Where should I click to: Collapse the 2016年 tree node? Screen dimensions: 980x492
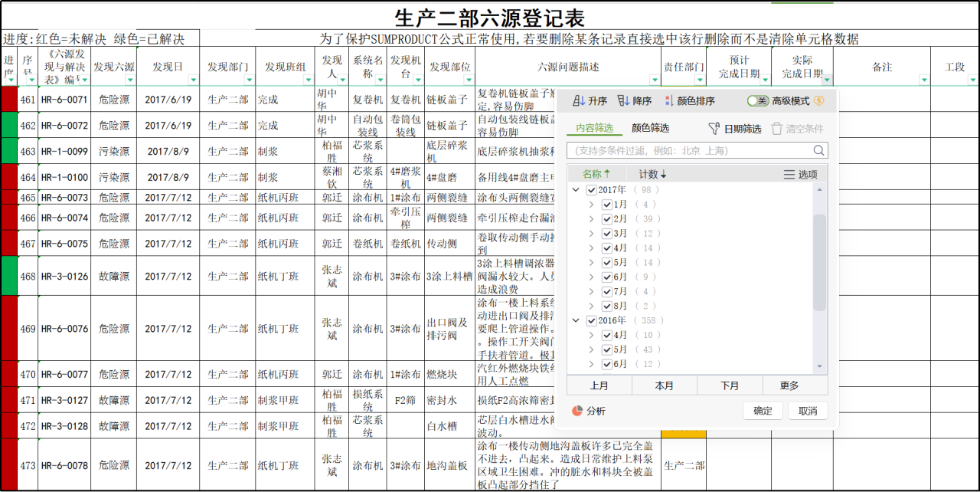click(x=576, y=320)
